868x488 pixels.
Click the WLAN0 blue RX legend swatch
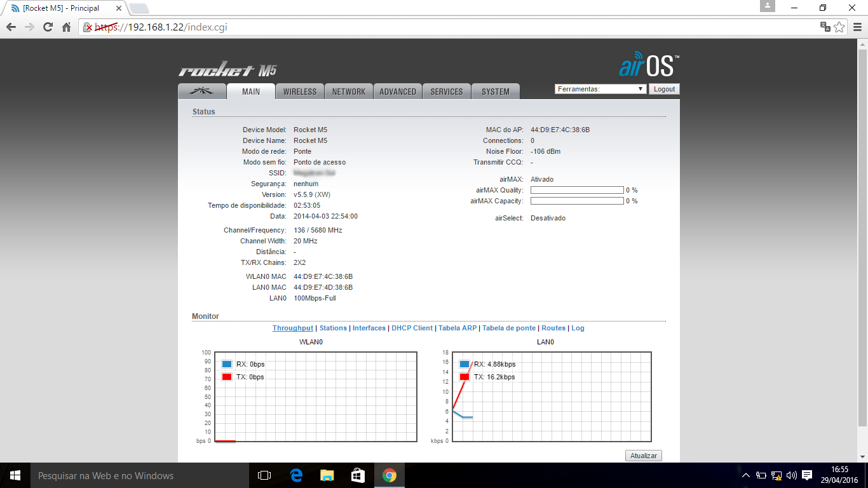pyautogui.click(x=227, y=364)
